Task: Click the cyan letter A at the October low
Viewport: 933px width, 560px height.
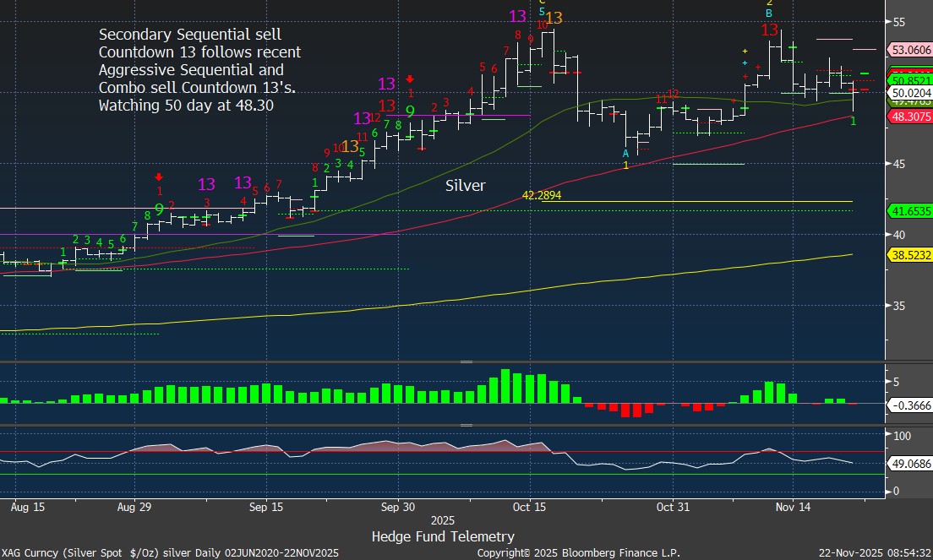Action: 625,153
